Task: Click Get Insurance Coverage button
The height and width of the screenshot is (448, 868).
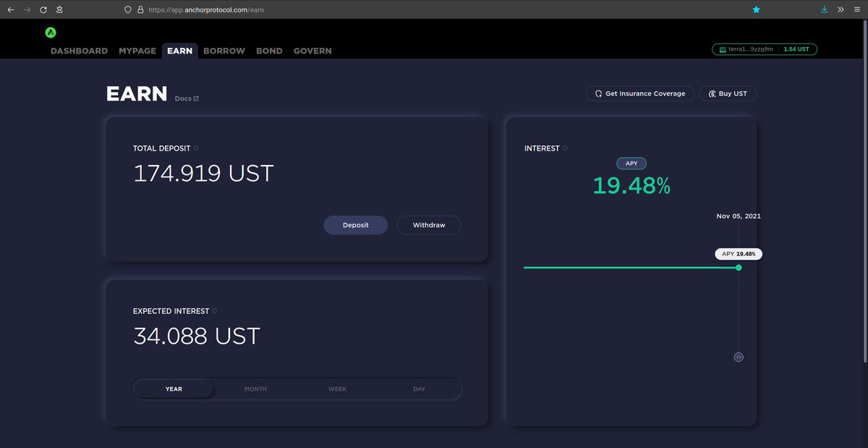Action: [640, 93]
